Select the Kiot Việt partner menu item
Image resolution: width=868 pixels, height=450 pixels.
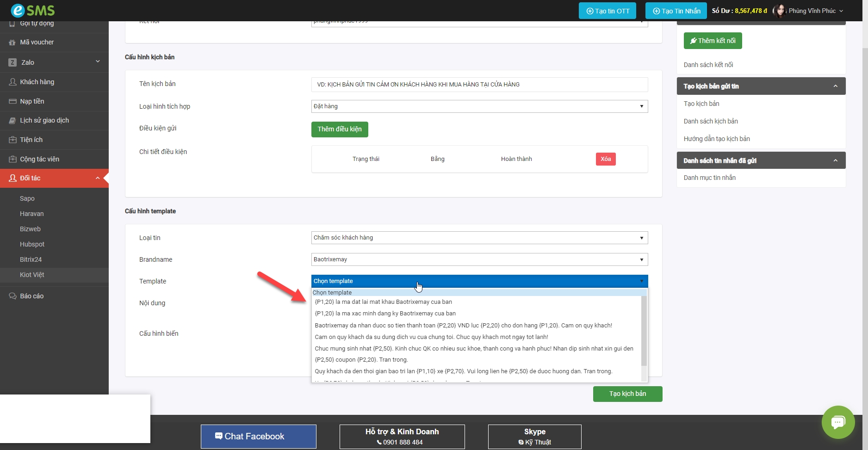(x=32, y=275)
